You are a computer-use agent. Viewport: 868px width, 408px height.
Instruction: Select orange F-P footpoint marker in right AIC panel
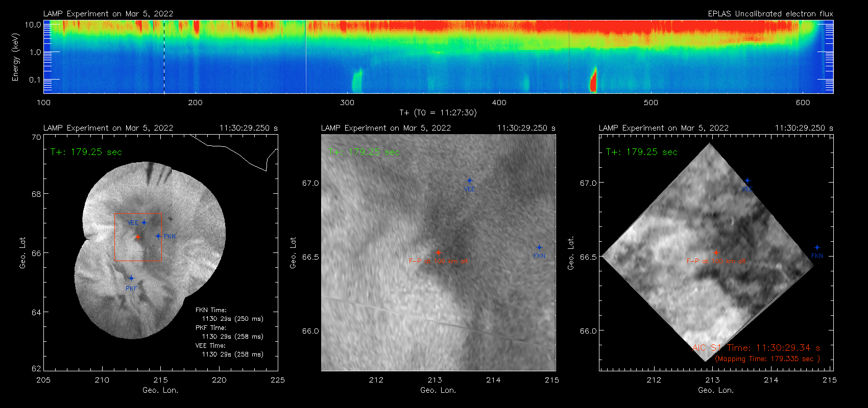(x=716, y=253)
